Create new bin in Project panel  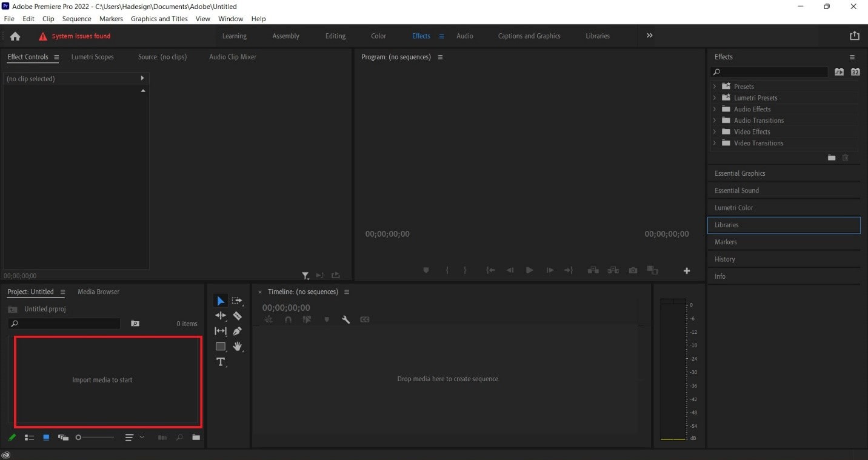(x=196, y=437)
